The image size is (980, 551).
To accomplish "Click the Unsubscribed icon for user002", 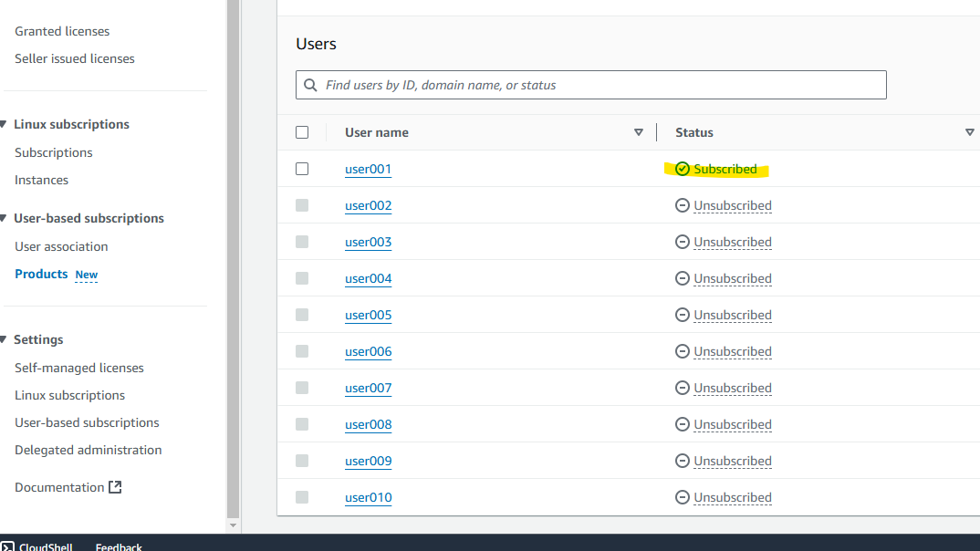I will click(x=682, y=205).
